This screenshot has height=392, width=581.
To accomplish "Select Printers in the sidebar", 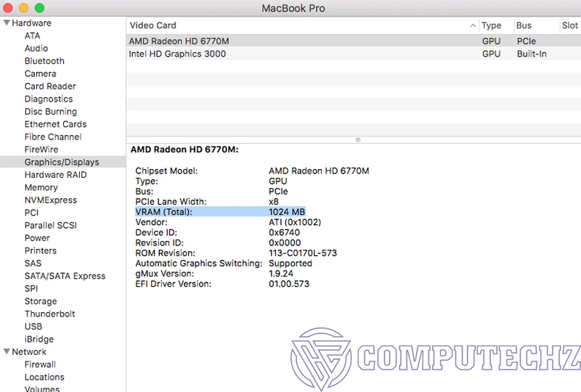I will [x=41, y=250].
